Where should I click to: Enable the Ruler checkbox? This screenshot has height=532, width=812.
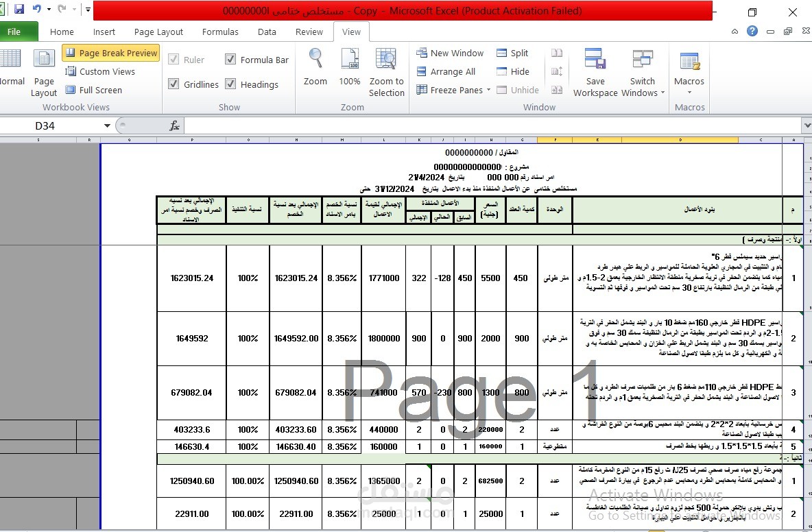[x=174, y=60]
